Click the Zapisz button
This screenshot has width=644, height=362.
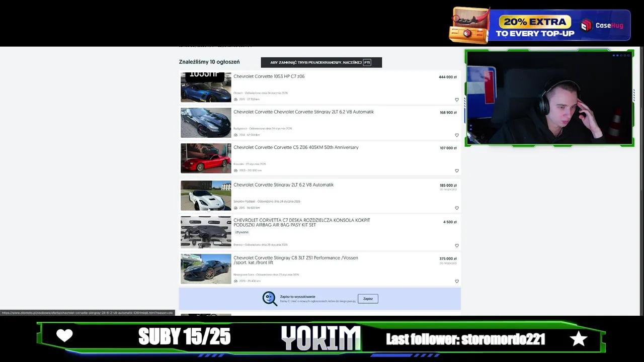pyautogui.click(x=368, y=299)
